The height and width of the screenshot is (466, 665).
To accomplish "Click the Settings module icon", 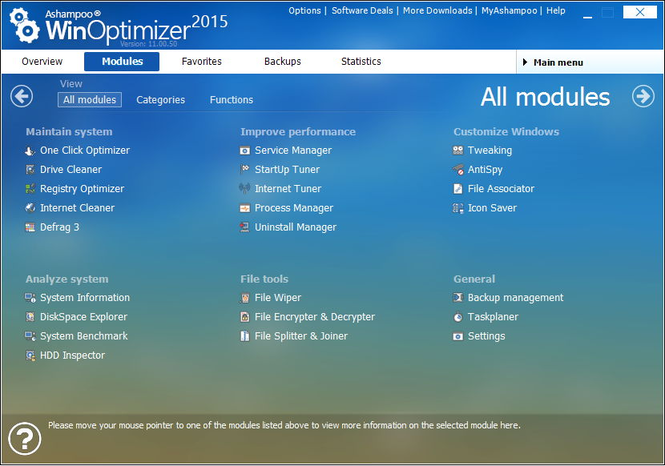I will 458,336.
